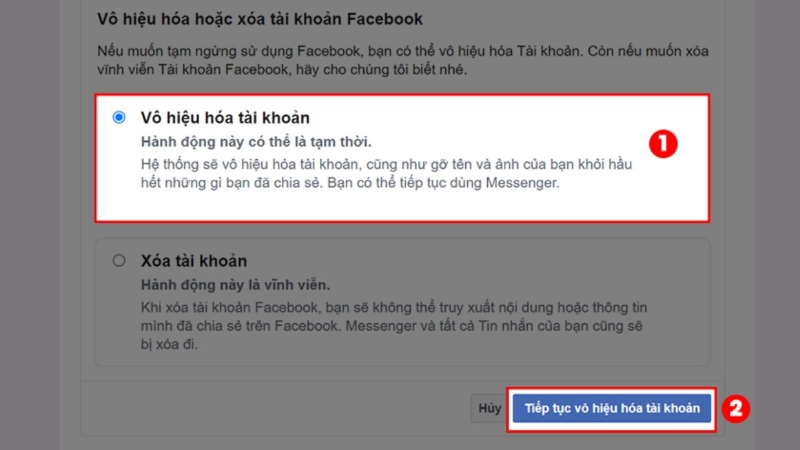Click the Vô hiệu hóa tài khoản option title

click(225, 118)
